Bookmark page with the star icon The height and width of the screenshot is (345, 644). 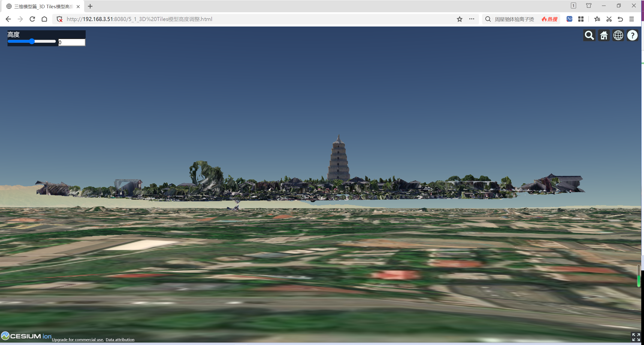pos(459,19)
